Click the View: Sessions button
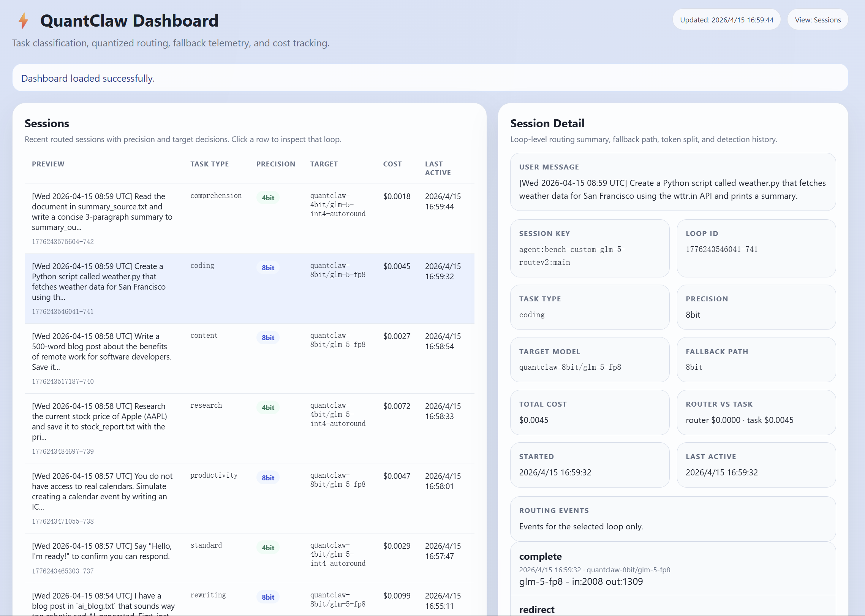Image resolution: width=865 pixels, height=616 pixels. pyautogui.click(x=817, y=19)
